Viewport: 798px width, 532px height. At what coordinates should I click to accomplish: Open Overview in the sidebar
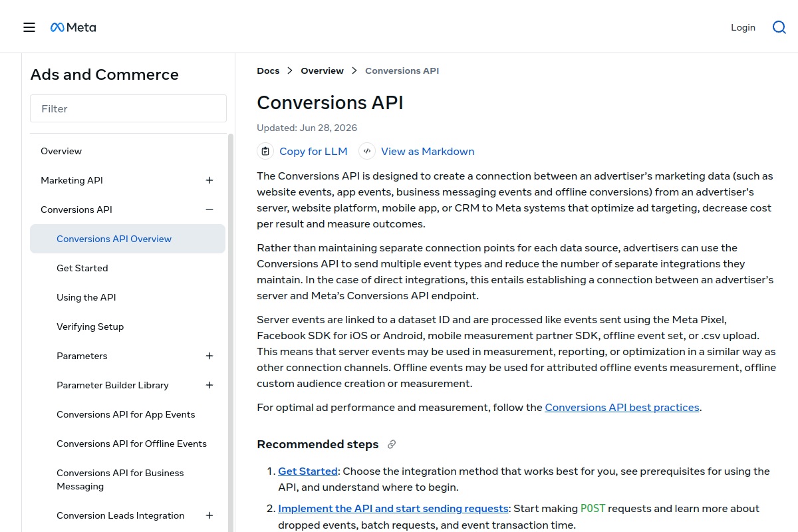tap(61, 151)
